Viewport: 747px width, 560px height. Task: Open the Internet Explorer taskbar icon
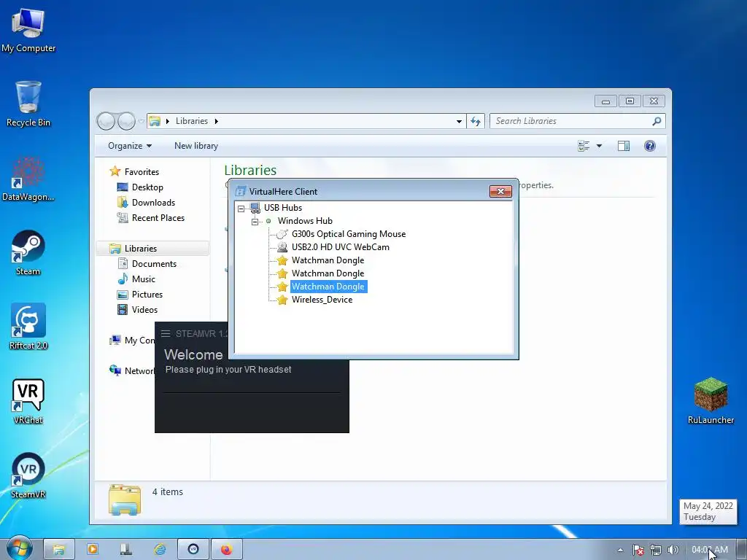click(160, 550)
